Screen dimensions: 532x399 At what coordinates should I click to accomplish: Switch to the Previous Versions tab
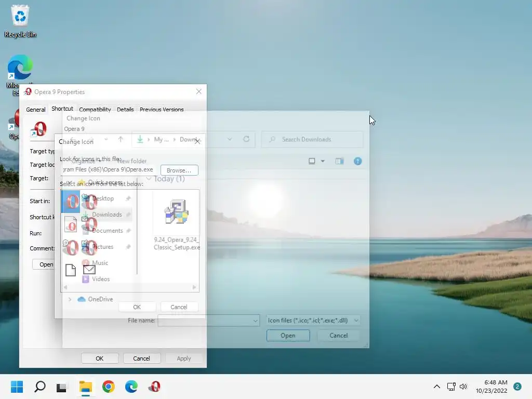point(162,110)
